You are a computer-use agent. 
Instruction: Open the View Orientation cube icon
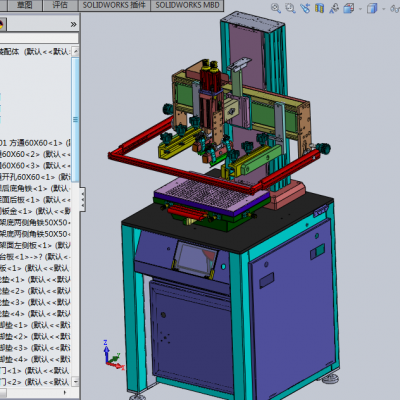[349, 8]
